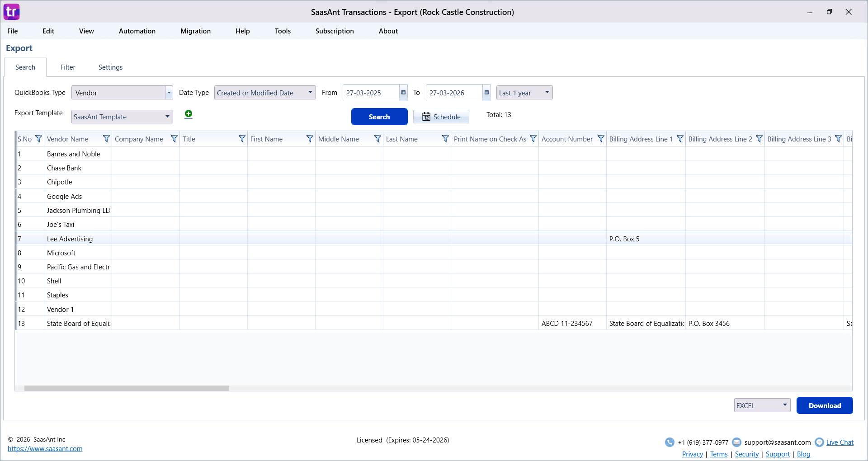
Task: Open the Live Chat link
Action: coord(840,442)
